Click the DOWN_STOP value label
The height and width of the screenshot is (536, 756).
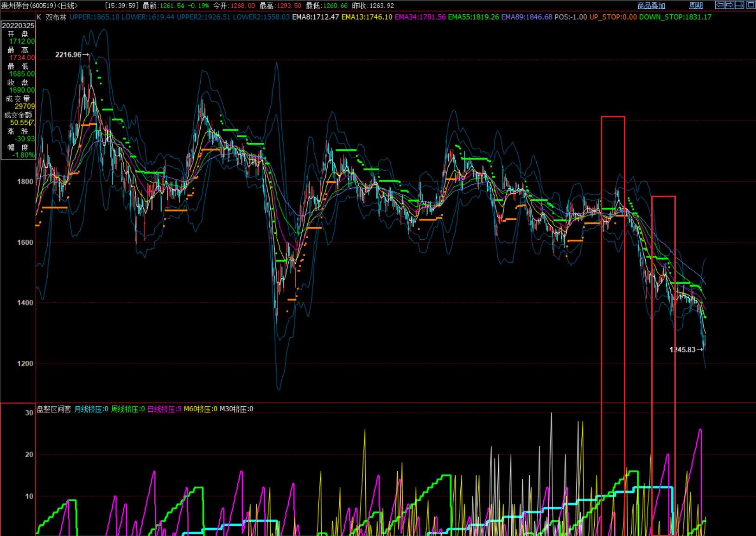pos(675,17)
